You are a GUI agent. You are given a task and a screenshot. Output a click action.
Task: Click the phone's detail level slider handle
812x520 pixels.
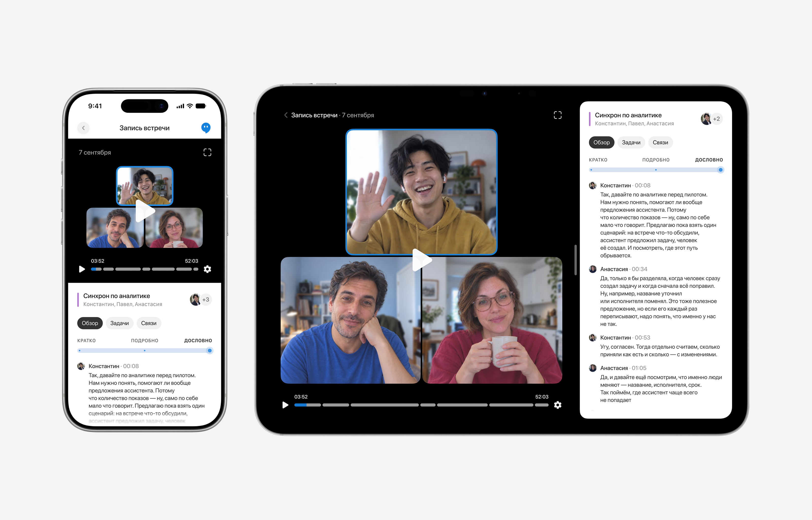210,351
